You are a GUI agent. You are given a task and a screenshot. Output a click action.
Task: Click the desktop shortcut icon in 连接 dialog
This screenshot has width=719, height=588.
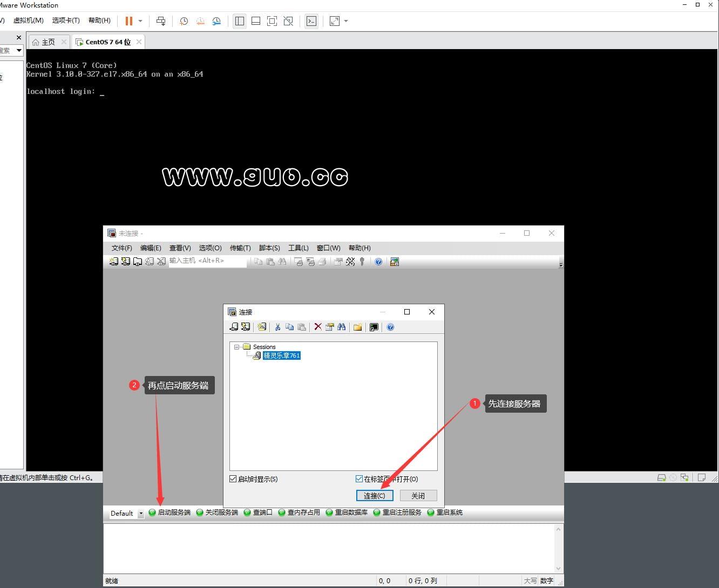tap(374, 327)
